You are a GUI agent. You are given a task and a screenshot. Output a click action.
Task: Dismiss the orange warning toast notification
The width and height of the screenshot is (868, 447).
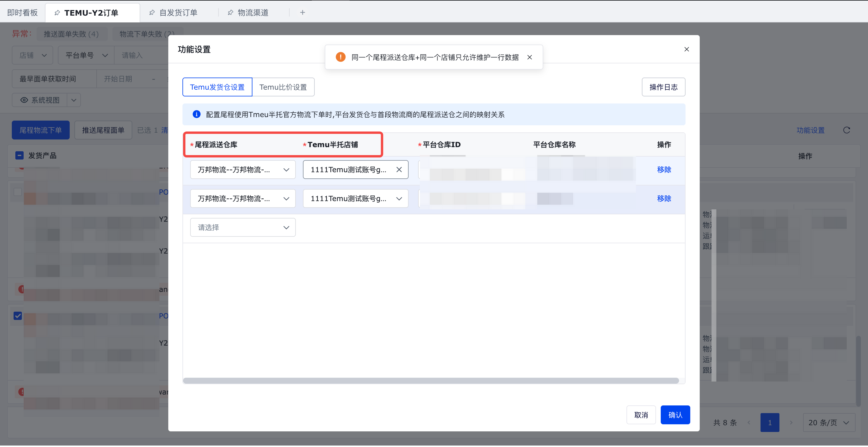click(x=529, y=57)
